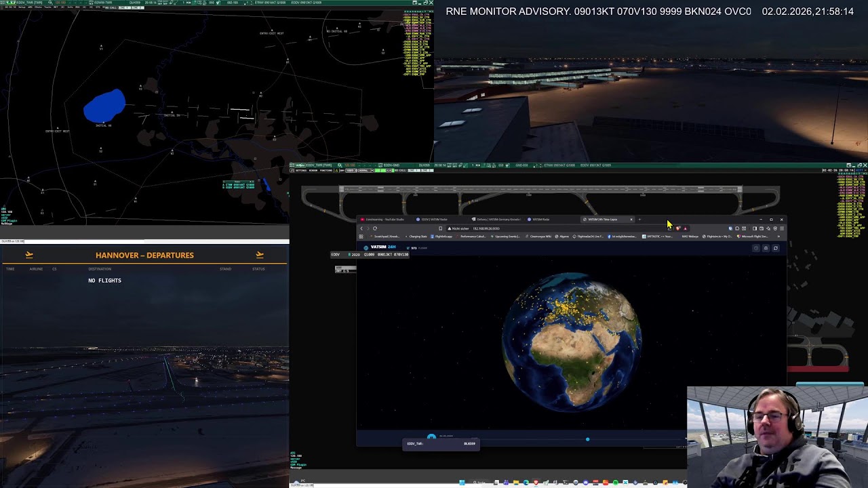The width and height of the screenshot is (868, 488).
Task: Open Setup menu in EDDV_TWR radar window
Action: 22,7
